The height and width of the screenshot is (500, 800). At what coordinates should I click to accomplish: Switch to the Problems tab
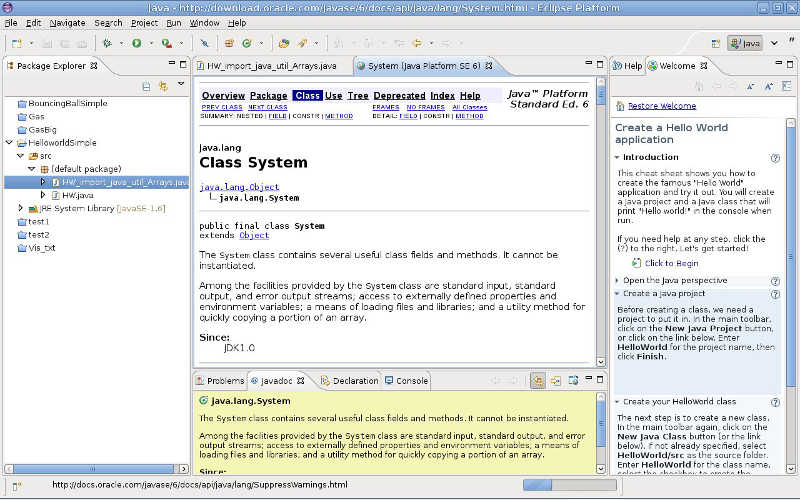coord(220,381)
